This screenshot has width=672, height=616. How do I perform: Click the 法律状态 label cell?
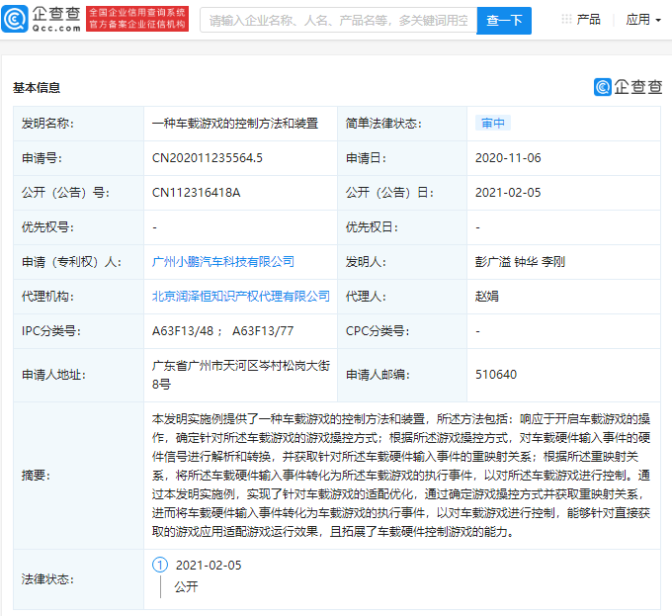(x=79, y=579)
